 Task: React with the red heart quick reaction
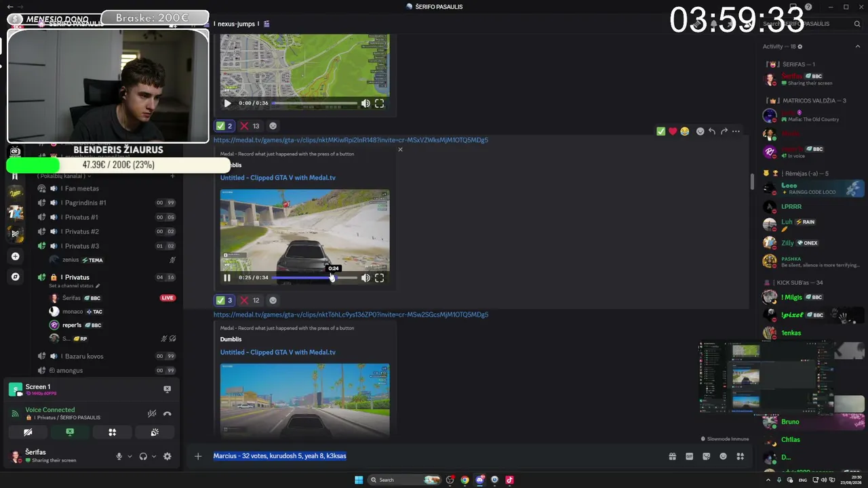[x=673, y=131]
